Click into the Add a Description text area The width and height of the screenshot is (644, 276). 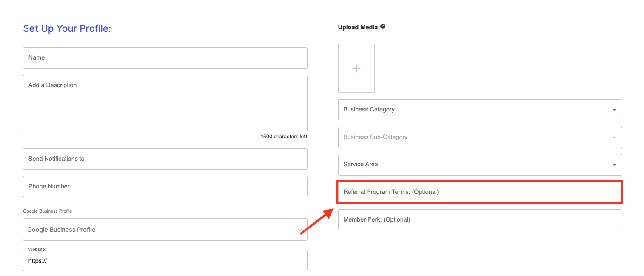pyautogui.click(x=165, y=103)
